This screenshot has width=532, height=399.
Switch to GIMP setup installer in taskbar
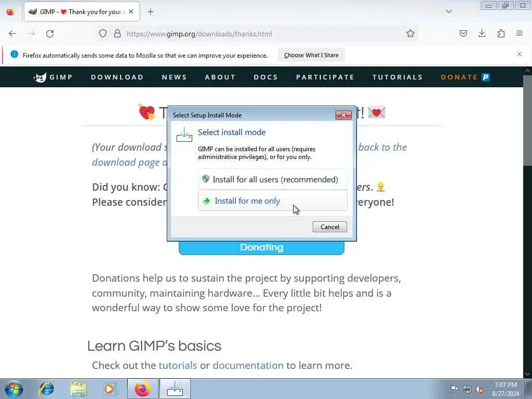pos(175,389)
